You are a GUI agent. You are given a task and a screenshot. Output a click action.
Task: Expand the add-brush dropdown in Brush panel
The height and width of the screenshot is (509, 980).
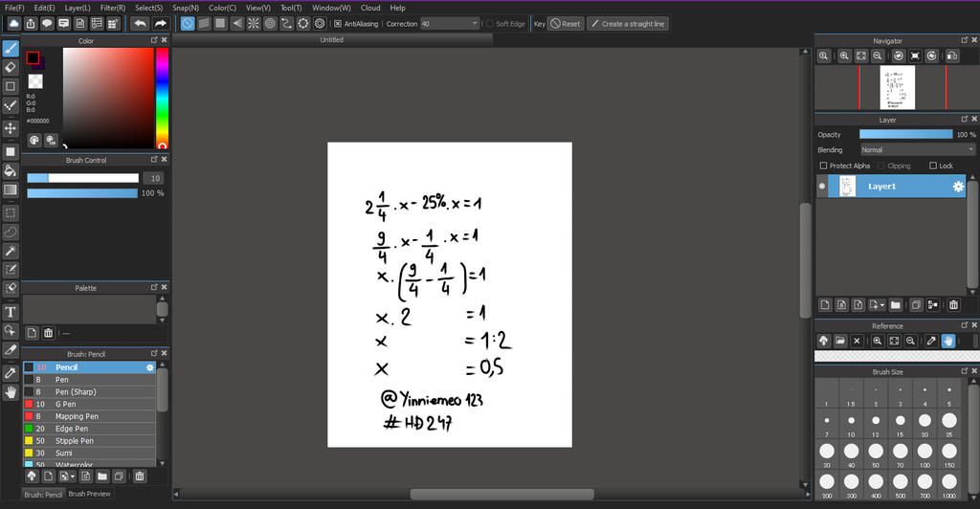(x=73, y=476)
